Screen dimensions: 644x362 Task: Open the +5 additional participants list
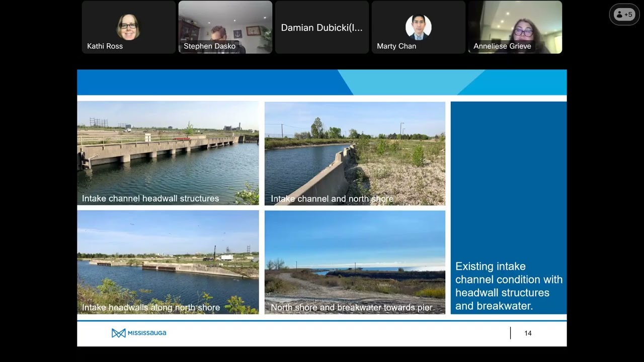pos(624,15)
